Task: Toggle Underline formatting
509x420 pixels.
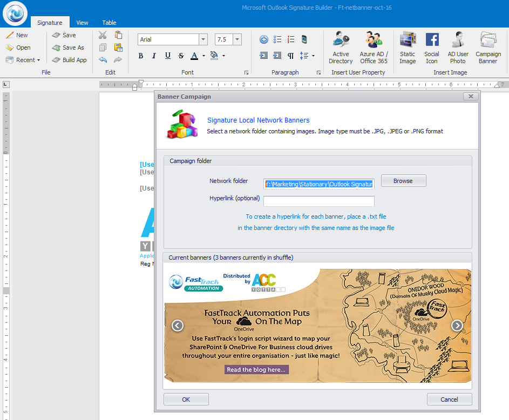Action: click(x=167, y=56)
